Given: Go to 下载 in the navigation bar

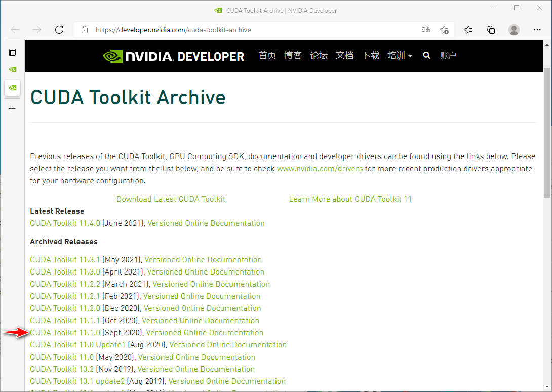Looking at the screenshot, I should point(371,56).
